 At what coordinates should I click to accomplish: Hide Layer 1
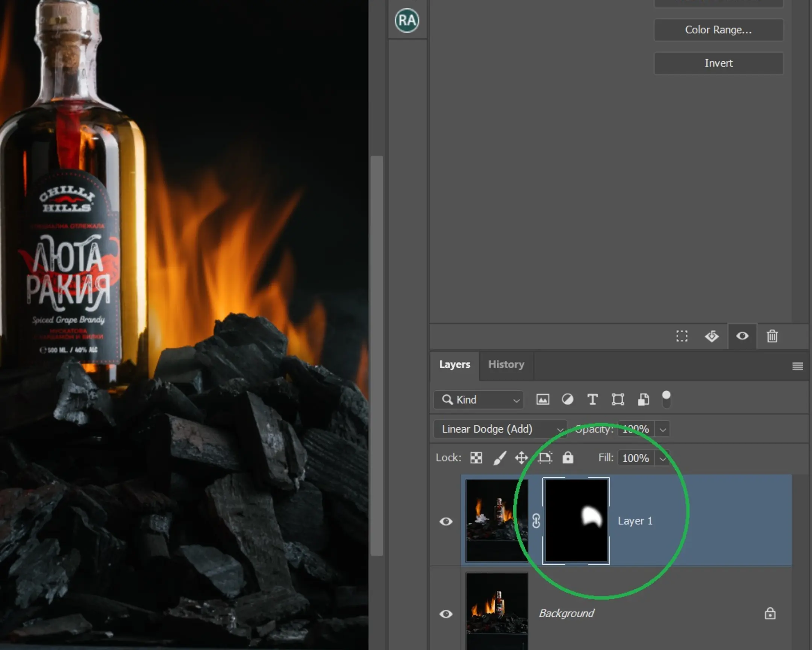coord(446,521)
